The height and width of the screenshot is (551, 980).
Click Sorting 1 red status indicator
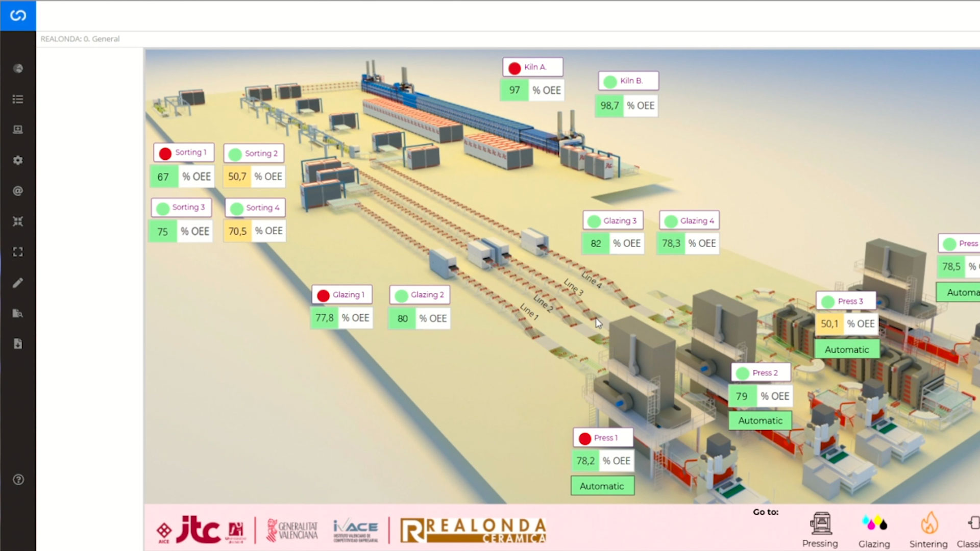click(165, 153)
